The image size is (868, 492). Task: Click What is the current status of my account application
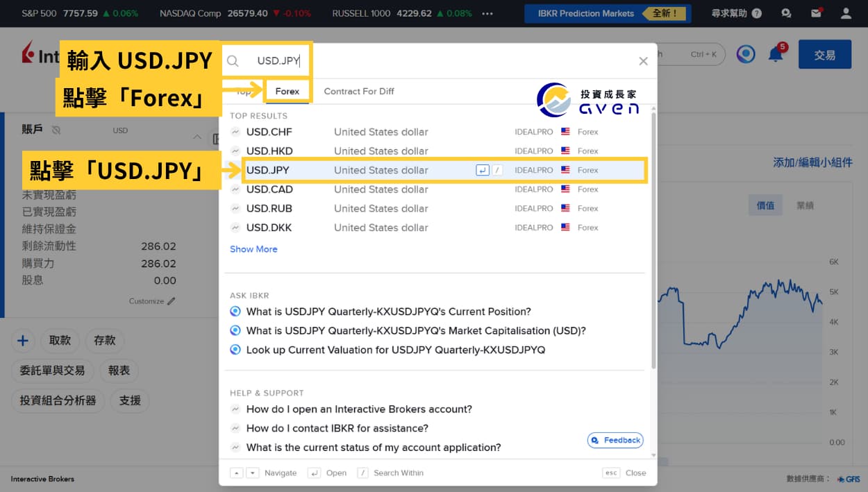tap(374, 448)
